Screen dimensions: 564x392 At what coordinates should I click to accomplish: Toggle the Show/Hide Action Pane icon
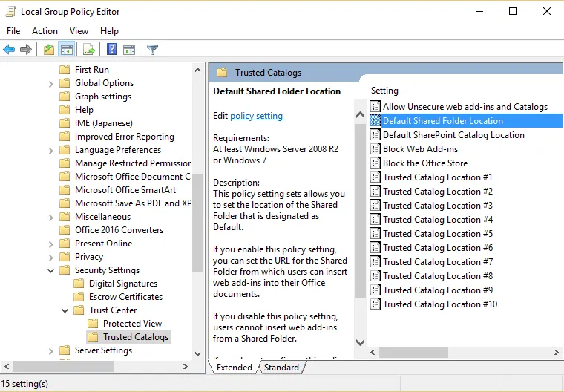pos(129,49)
